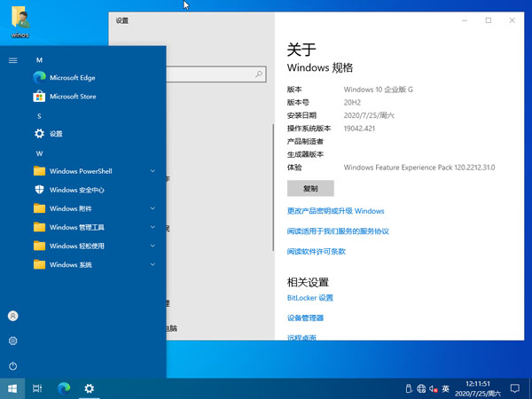
Task: Click Settings gear on taskbar
Action: tap(90, 388)
